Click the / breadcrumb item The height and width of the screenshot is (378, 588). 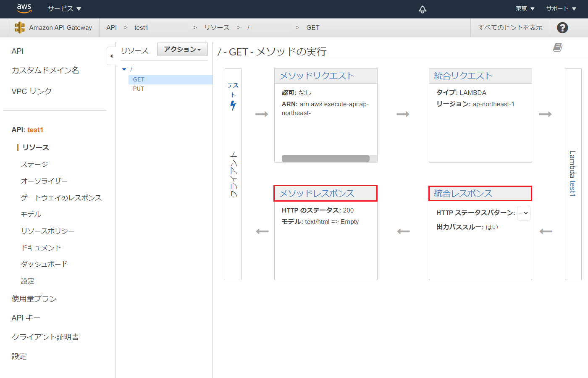click(248, 27)
